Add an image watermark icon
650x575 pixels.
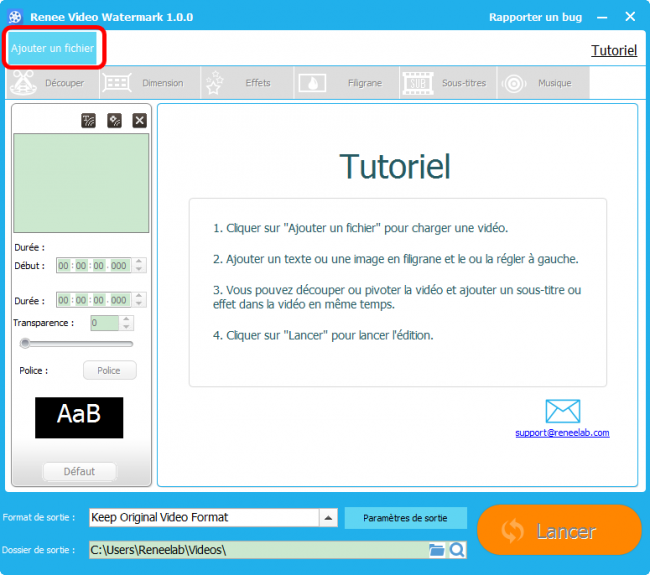point(114,121)
